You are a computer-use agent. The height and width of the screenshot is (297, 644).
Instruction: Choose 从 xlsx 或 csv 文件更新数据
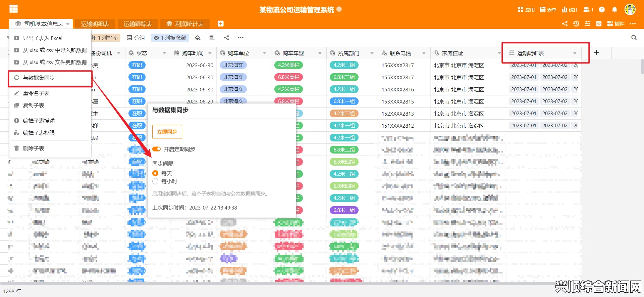point(50,62)
